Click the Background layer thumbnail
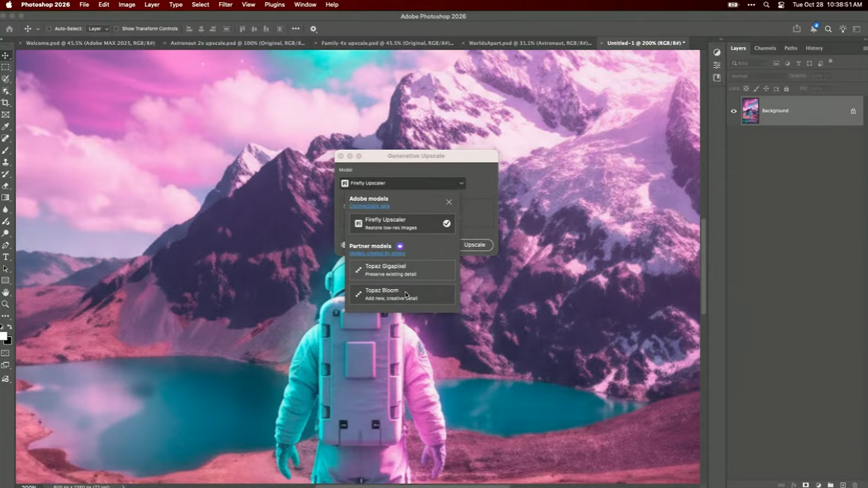 [750, 111]
